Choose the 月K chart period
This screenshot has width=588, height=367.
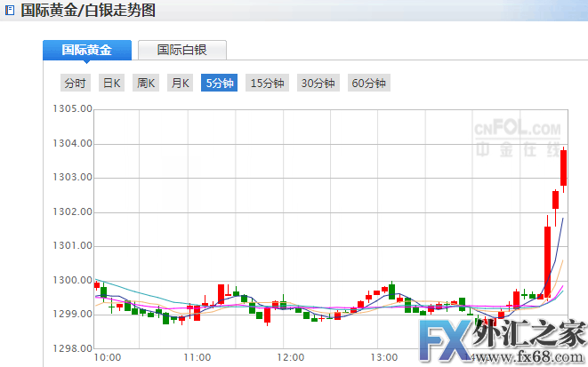click(x=180, y=83)
